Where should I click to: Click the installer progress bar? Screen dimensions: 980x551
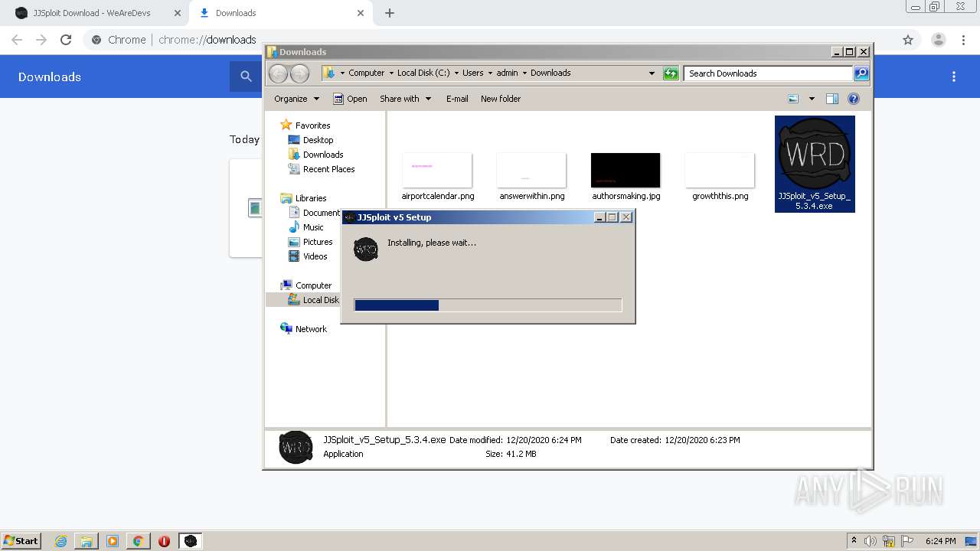(x=488, y=305)
